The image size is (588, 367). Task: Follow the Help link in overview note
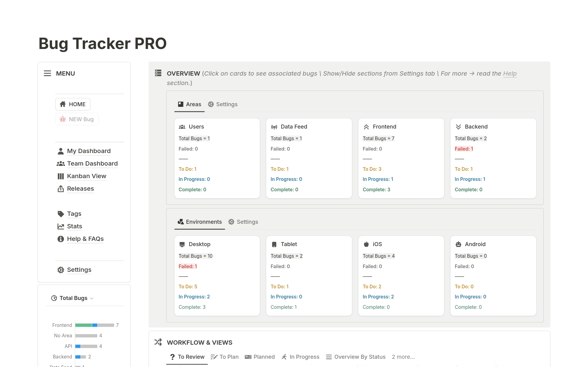(510, 73)
